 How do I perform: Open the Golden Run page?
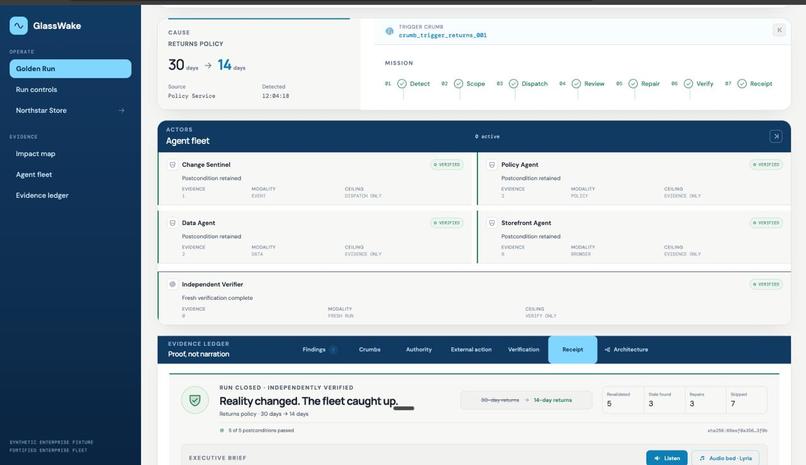[x=70, y=69]
